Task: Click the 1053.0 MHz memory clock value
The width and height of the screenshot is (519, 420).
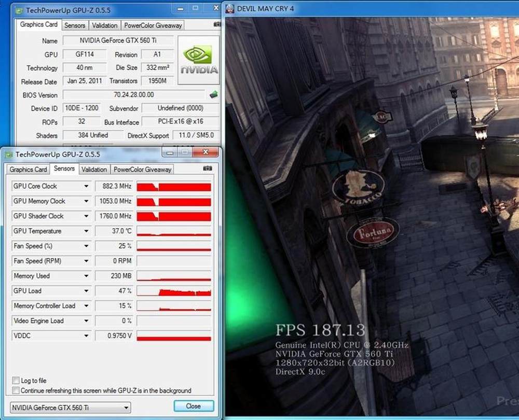Action: coord(114,201)
